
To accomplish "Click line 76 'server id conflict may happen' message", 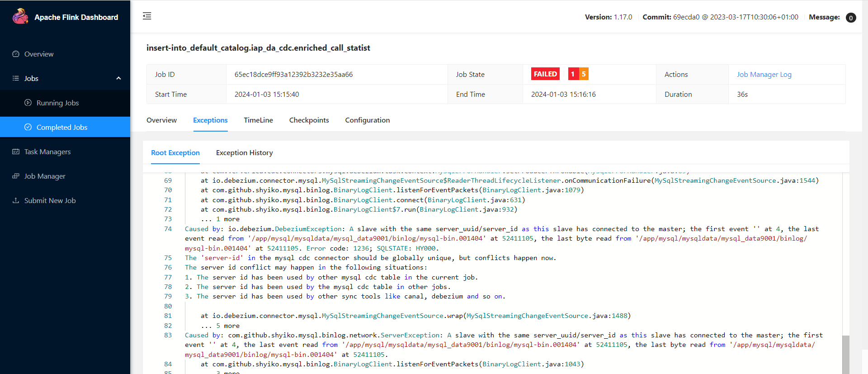I will (x=306, y=267).
